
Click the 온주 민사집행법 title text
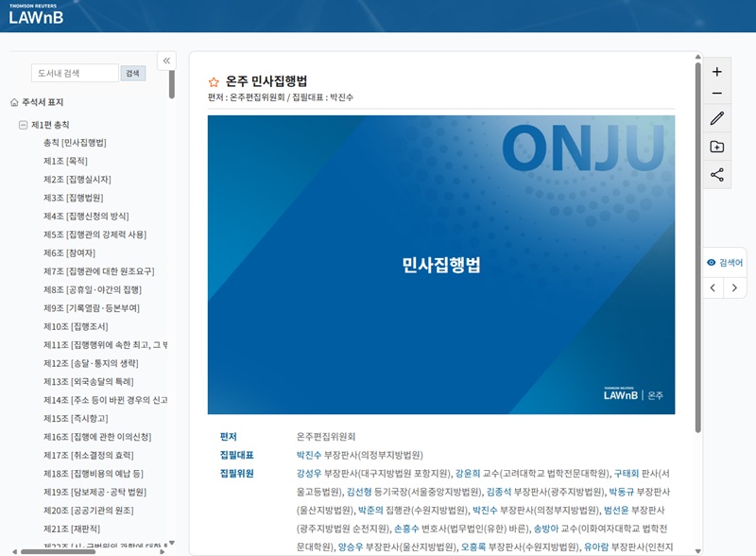[x=266, y=81]
